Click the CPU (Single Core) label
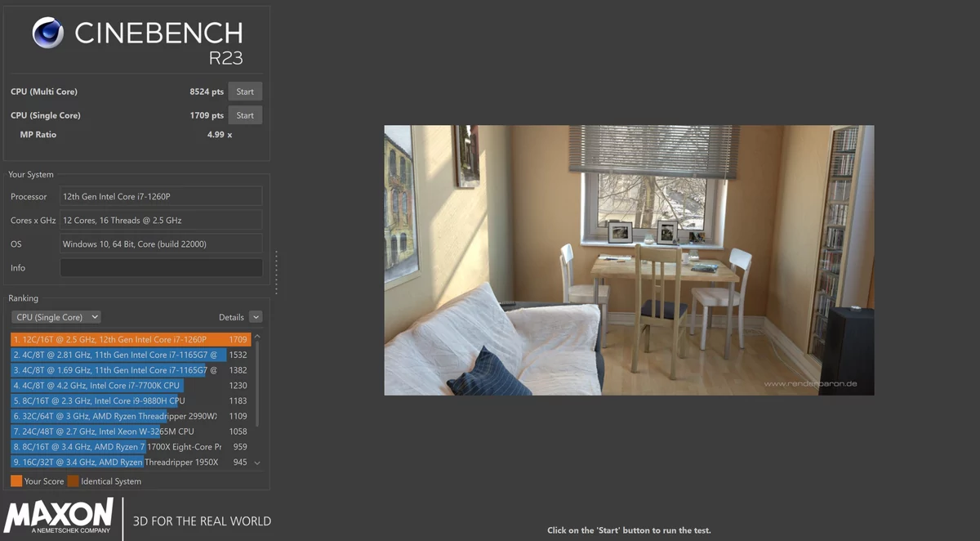The height and width of the screenshot is (541, 980). tap(46, 115)
